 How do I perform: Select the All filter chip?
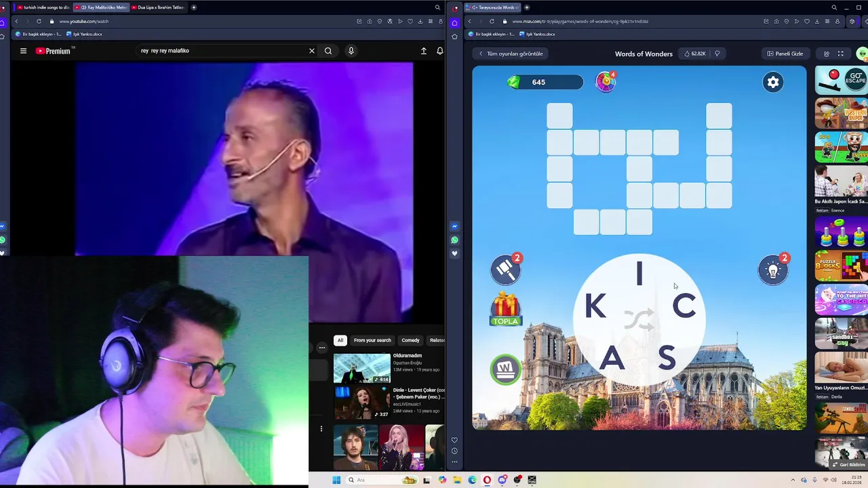(x=340, y=340)
